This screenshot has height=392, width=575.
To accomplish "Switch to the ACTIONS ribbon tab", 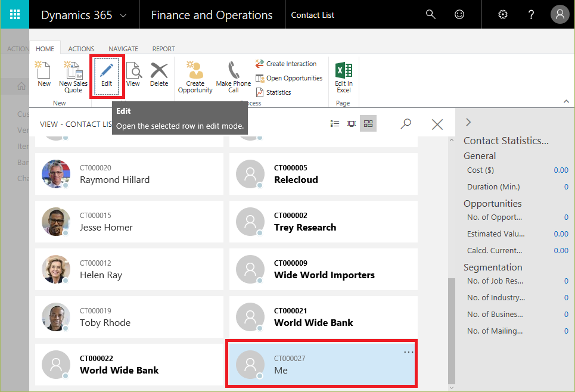I will pos(81,49).
